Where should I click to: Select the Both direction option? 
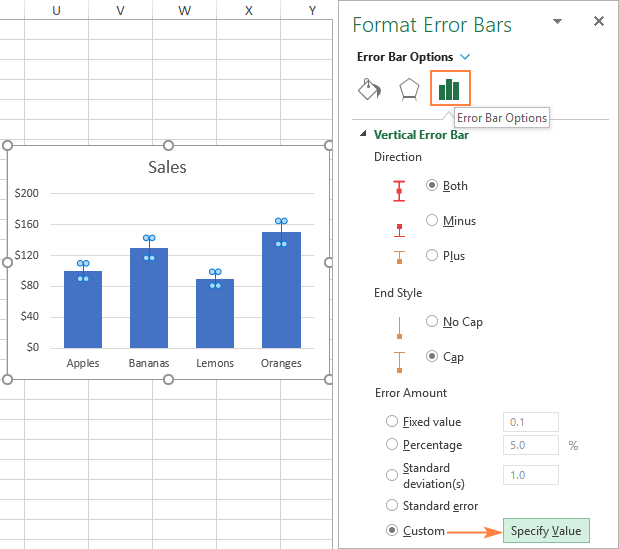[432, 185]
